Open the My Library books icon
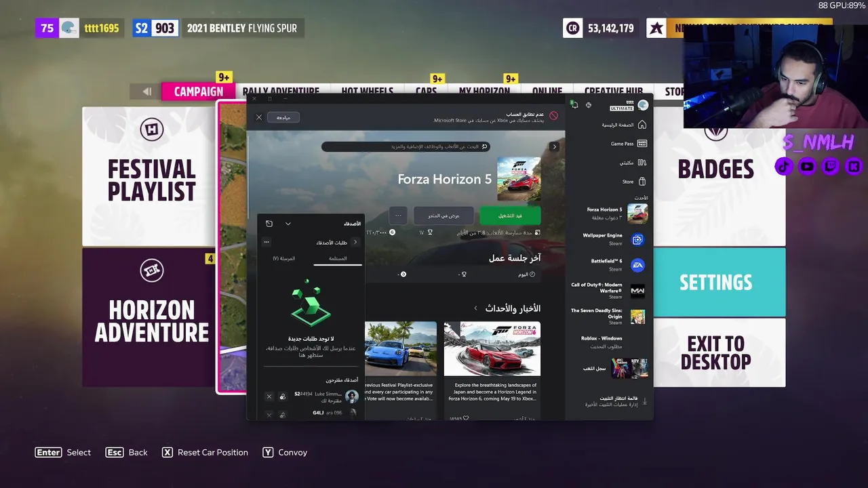Viewport: 868px width, 488px height. (x=642, y=163)
